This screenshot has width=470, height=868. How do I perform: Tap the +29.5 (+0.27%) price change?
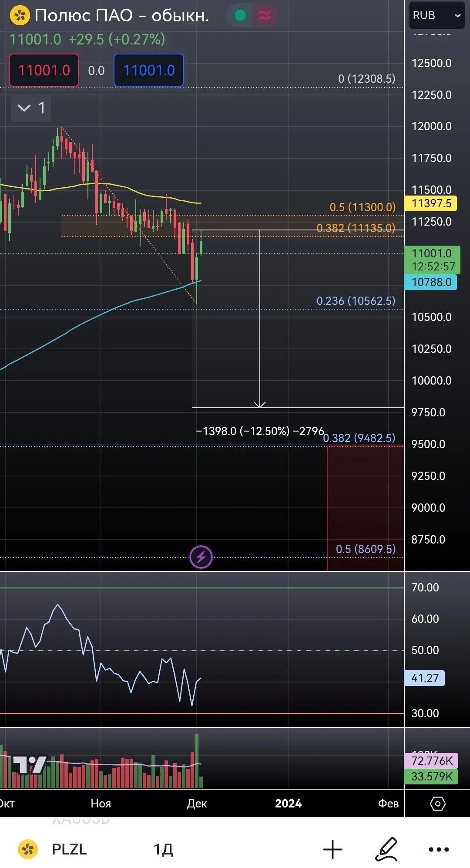(x=117, y=39)
